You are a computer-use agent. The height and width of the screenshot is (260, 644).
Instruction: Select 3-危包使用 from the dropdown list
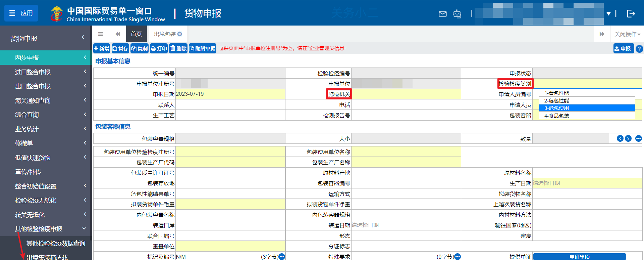tap(587, 108)
